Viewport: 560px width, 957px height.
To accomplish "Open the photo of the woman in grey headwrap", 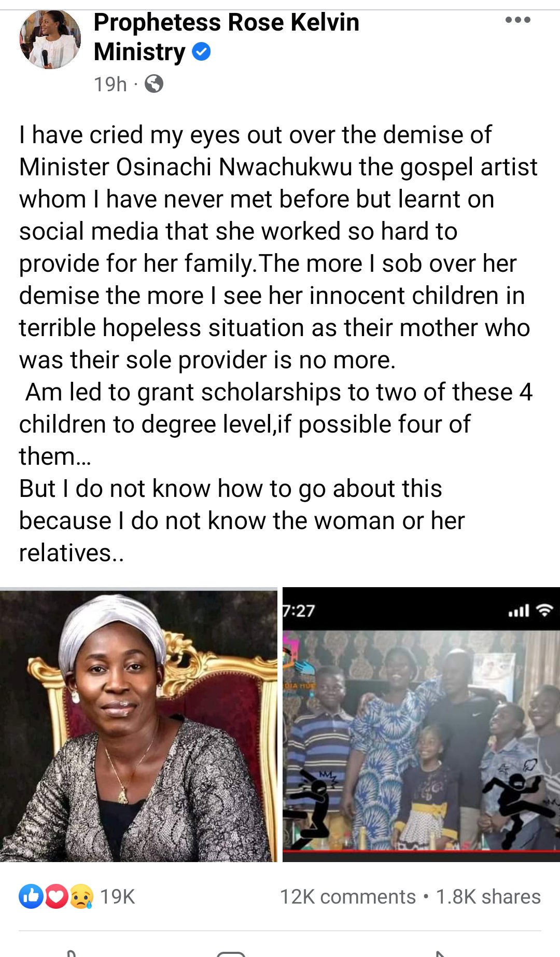I will (x=138, y=725).
